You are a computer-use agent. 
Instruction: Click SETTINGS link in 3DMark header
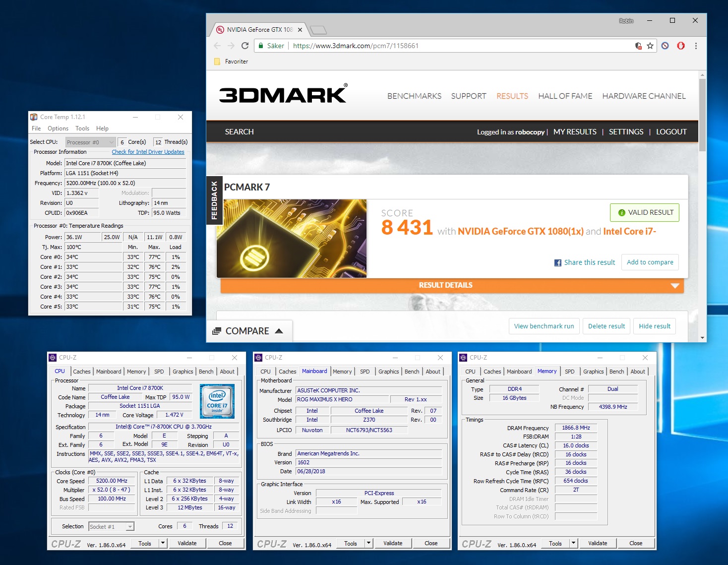(x=626, y=132)
